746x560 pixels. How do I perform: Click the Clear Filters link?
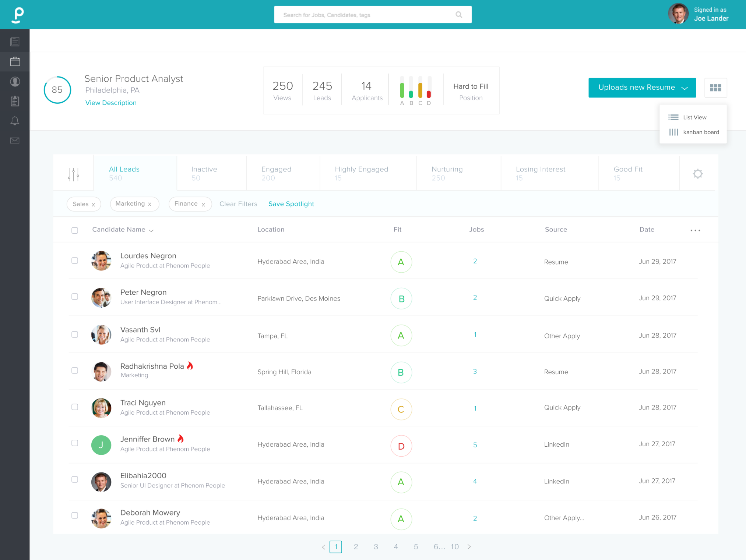tap(238, 203)
